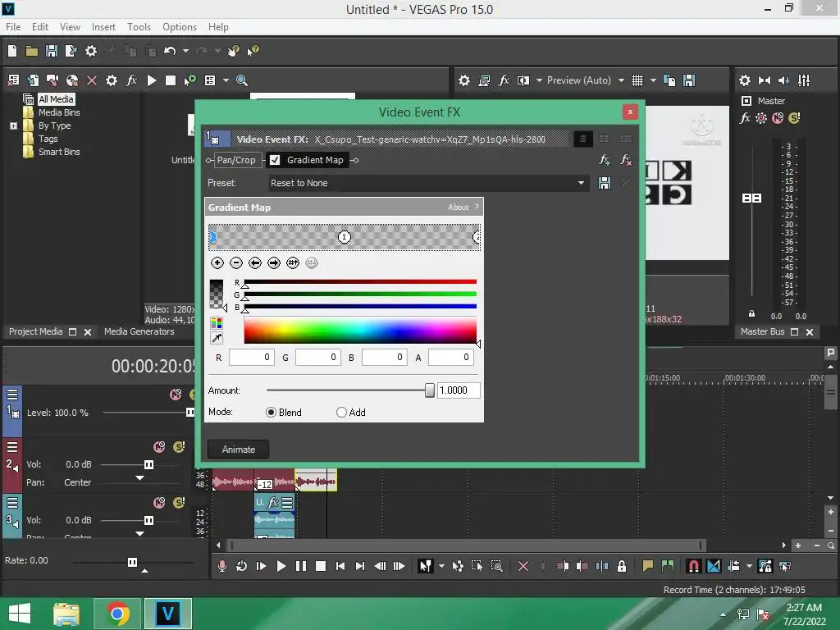Click the A alpha value input field
The height and width of the screenshot is (630, 840).
[451, 358]
